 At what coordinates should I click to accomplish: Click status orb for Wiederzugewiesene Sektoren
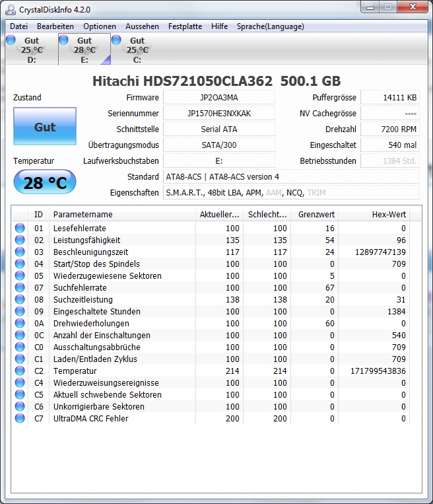click(x=20, y=275)
